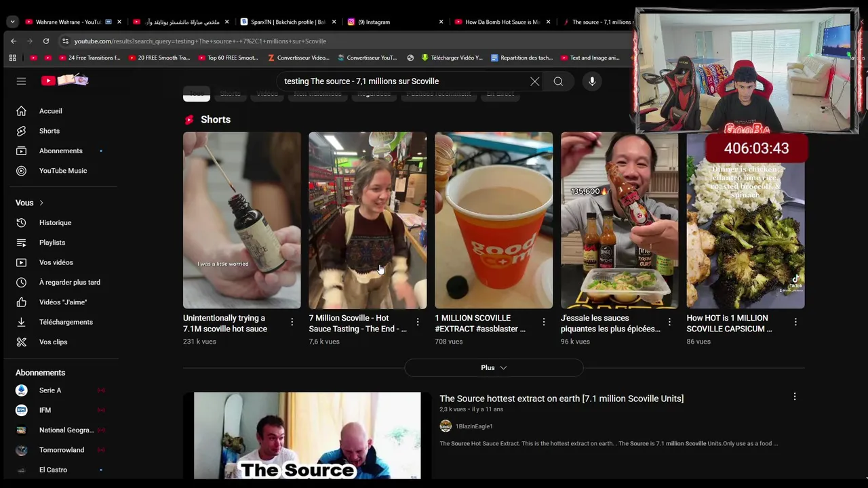Close the SparxTN Bakchich profile tab

(x=334, y=22)
